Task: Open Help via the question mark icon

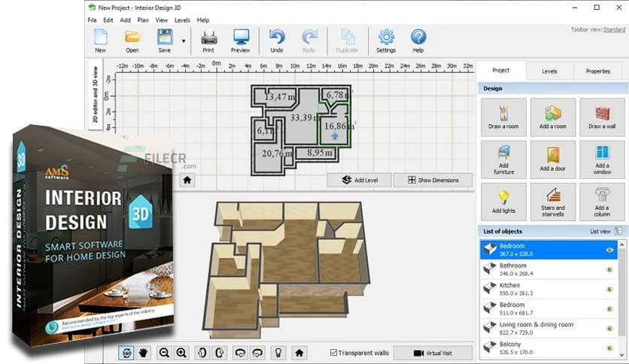Action: 418,41
